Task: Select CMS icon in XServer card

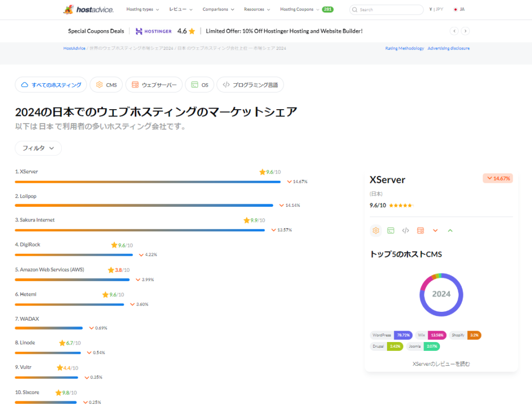Action: click(376, 230)
